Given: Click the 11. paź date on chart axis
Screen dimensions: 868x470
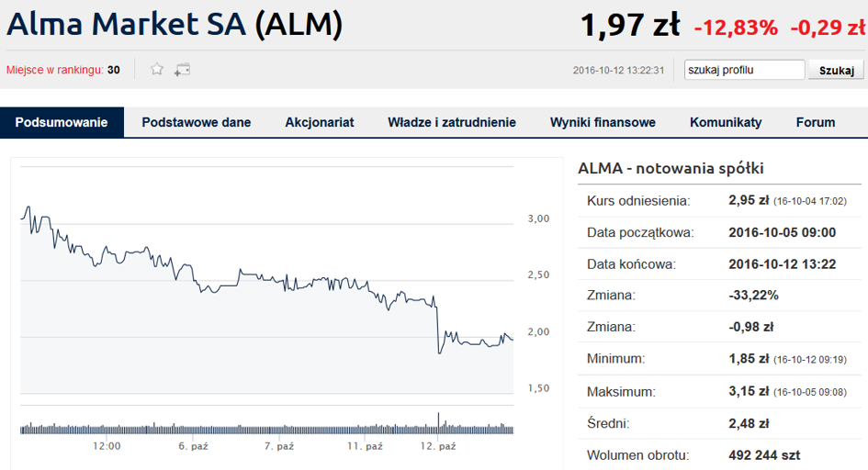Looking at the screenshot, I should (365, 445).
